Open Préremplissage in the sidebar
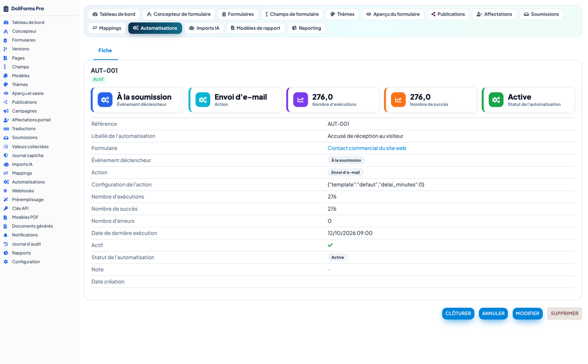Viewport: 588px width, 364px height. pos(28,200)
